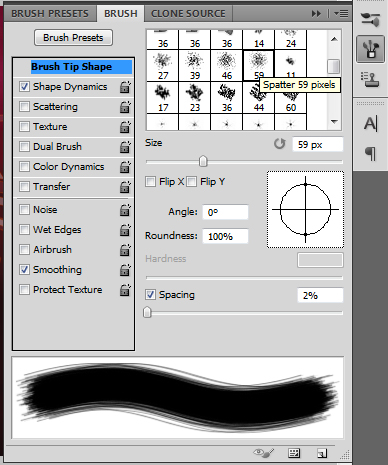Image resolution: width=388 pixels, height=465 pixels.
Task: Toggle lock for Dual Brush
Action: (x=125, y=147)
